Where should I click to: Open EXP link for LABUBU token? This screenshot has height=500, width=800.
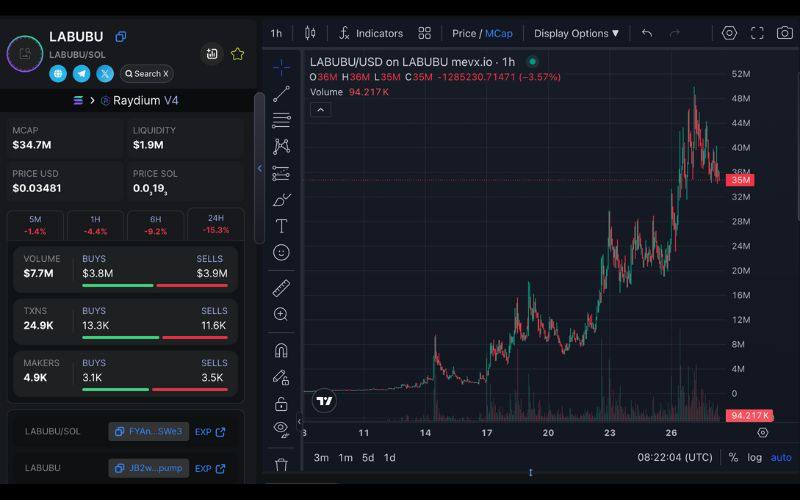point(210,468)
